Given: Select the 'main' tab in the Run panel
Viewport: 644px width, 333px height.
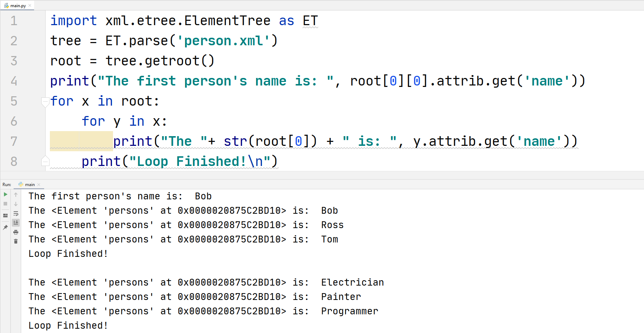Looking at the screenshot, I should coord(30,184).
